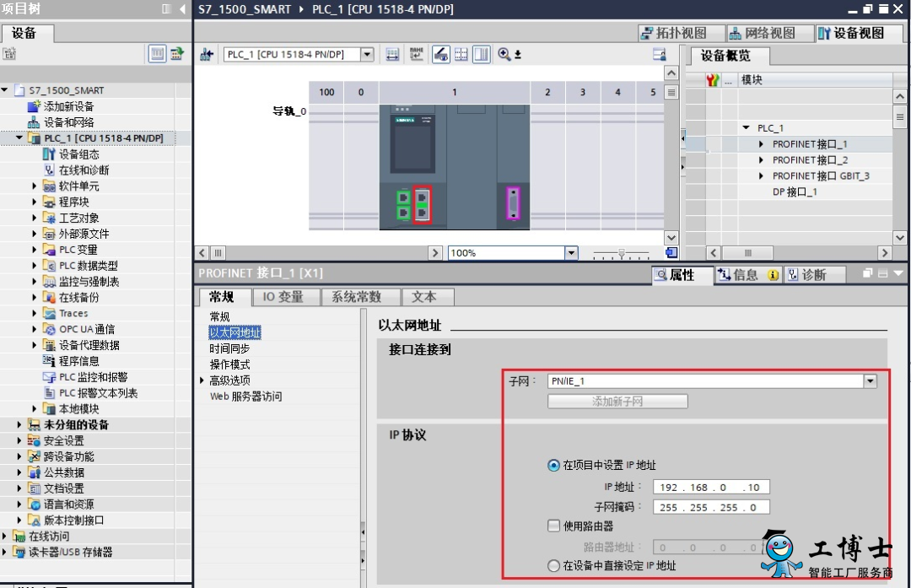Open the Info tab in inspector

click(747, 275)
